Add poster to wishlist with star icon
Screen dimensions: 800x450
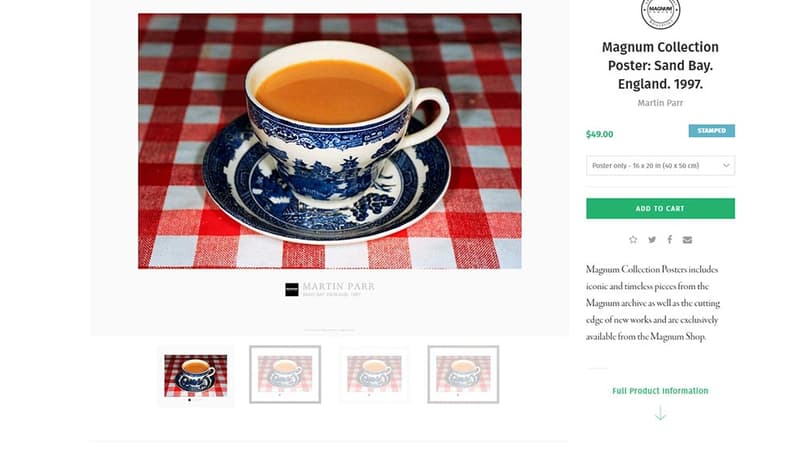(x=633, y=240)
